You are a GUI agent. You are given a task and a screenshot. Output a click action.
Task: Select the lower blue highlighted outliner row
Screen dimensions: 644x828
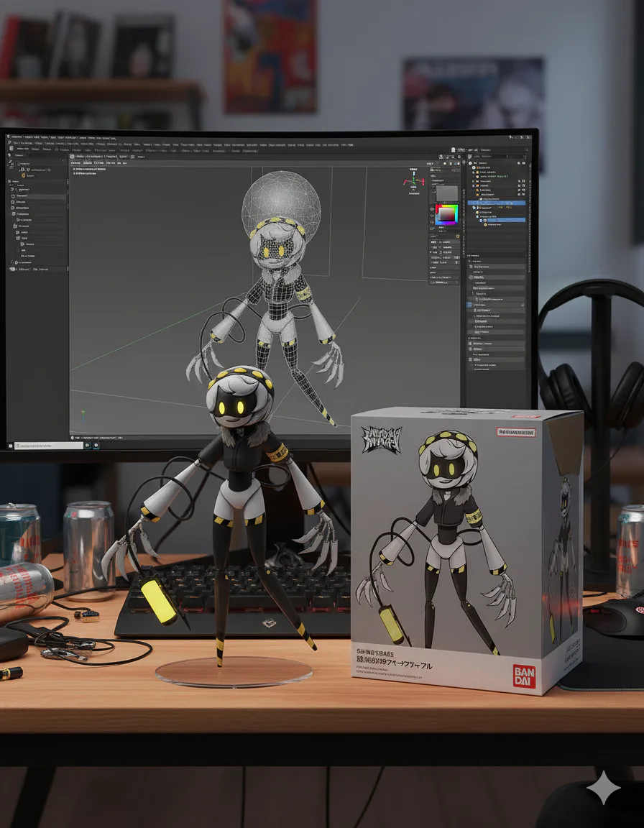click(x=506, y=220)
